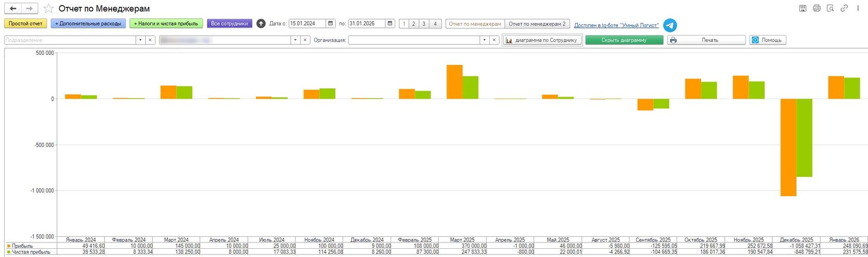The height and width of the screenshot is (257, 868).
Task: Open the Помощь help button
Action: coord(768,40)
